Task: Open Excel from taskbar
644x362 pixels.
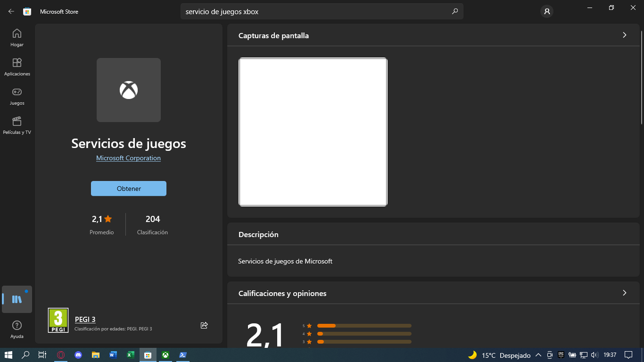Action: point(131,355)
